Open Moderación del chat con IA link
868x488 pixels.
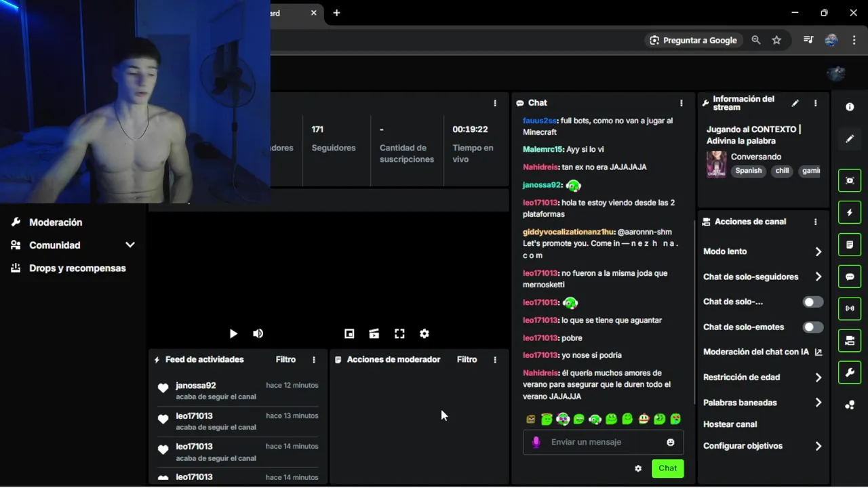[762, 352]
